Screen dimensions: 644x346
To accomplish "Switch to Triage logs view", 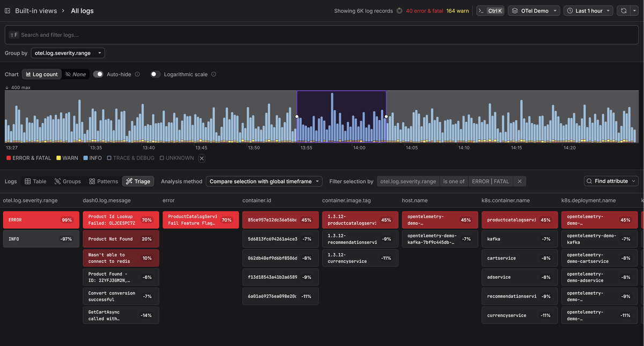I will (x=138, y=181).
